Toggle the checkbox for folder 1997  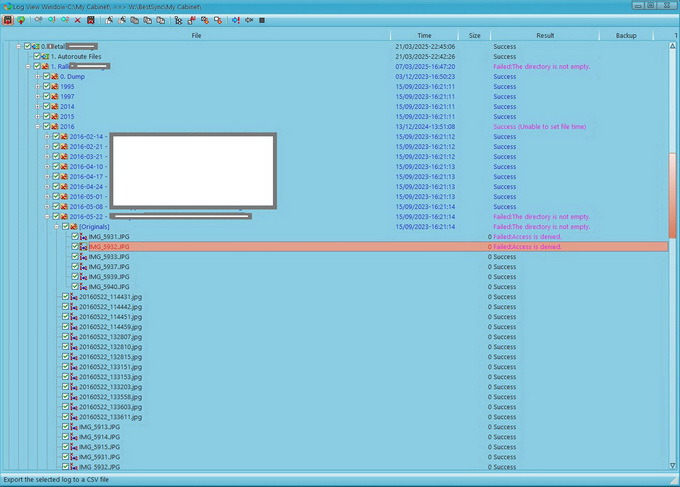click(x=46, y=96)
